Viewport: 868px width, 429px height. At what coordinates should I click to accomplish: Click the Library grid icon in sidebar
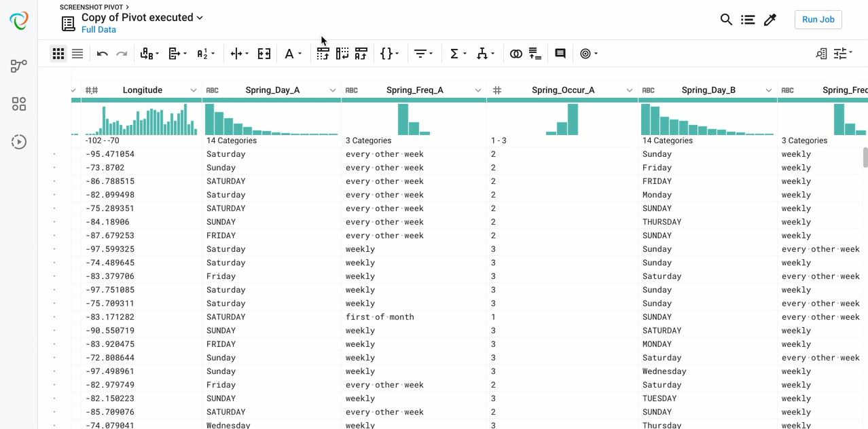(19, 104)
